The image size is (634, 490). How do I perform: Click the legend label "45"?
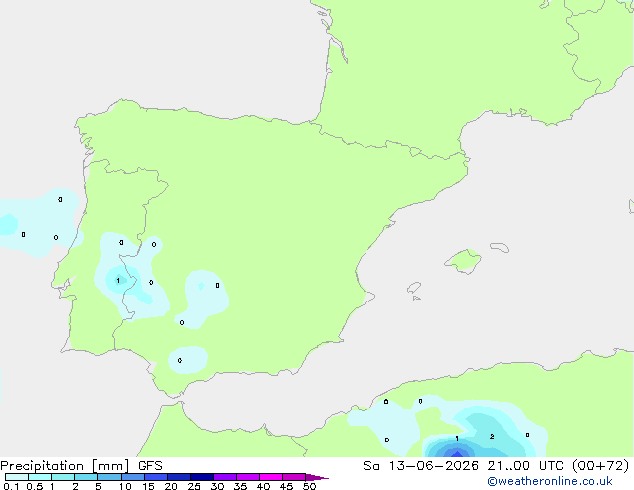[286, 486]
